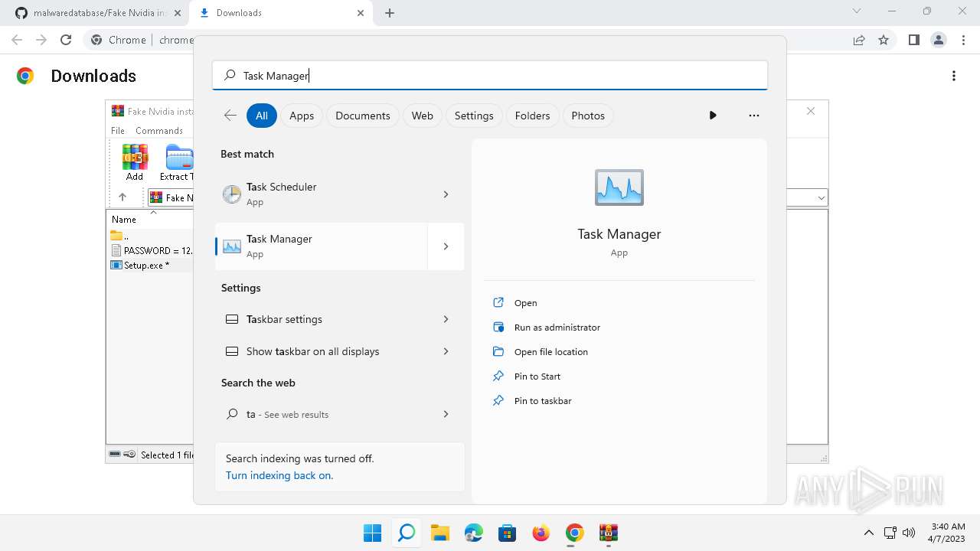980x551 pixels.
Task: Open new tab with plus button
Action: [x=390, y=13]
